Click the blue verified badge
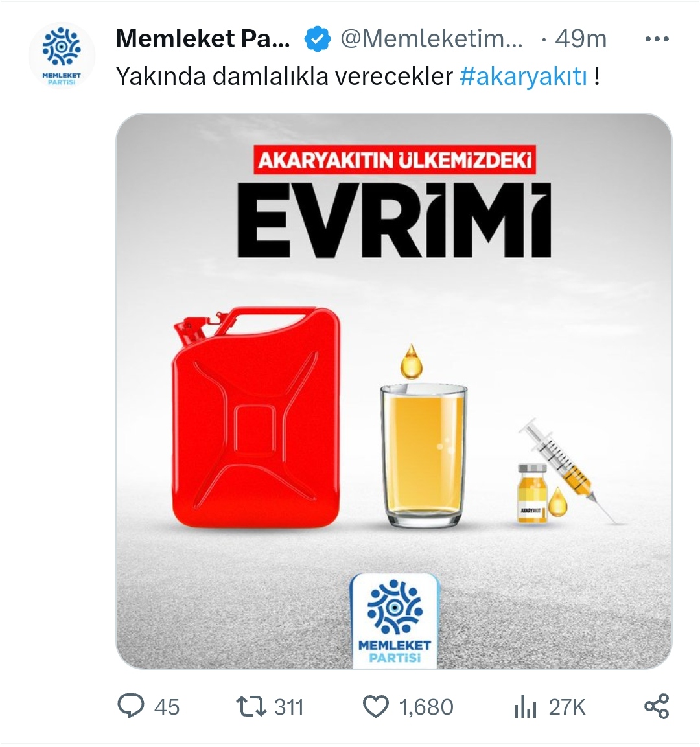 tap(318, 39)
